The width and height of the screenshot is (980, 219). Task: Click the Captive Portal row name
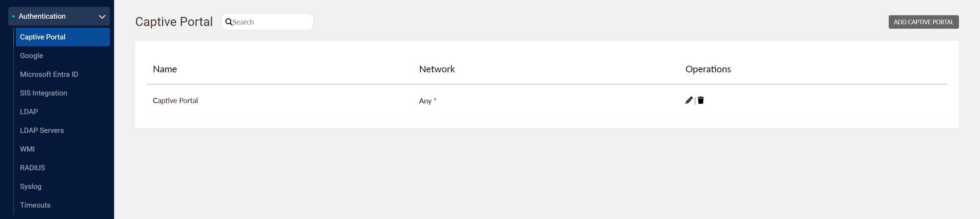pos(175,101)
